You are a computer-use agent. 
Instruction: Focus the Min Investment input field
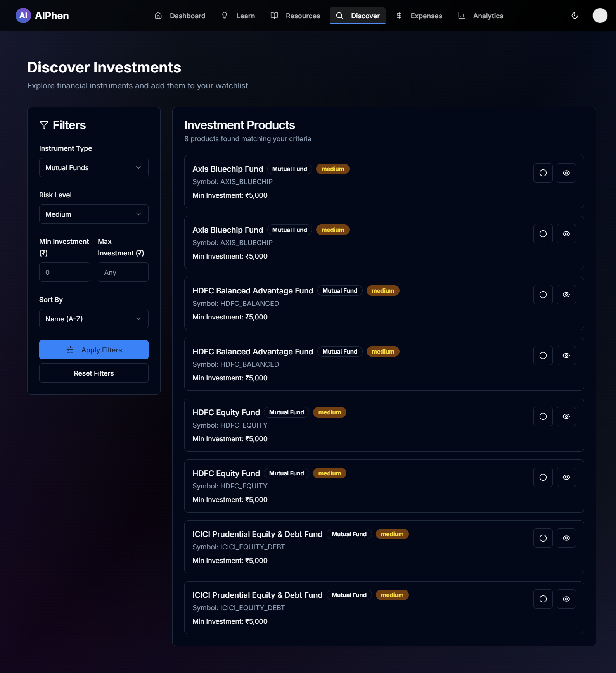tap(64, 272)
